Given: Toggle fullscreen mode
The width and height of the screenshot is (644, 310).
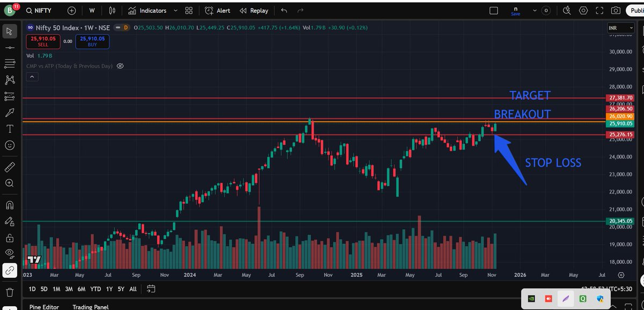Looking at the screenshot, I should [599, 11].
